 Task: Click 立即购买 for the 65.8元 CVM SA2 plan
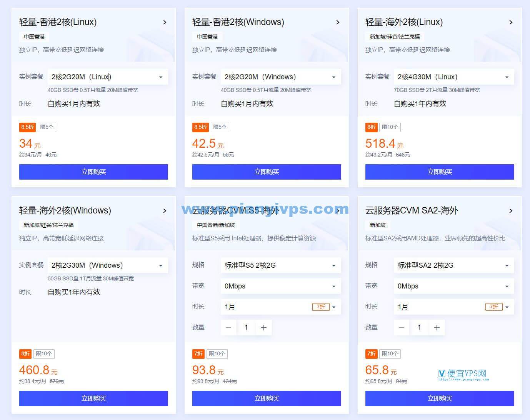(x=440, y=398)
